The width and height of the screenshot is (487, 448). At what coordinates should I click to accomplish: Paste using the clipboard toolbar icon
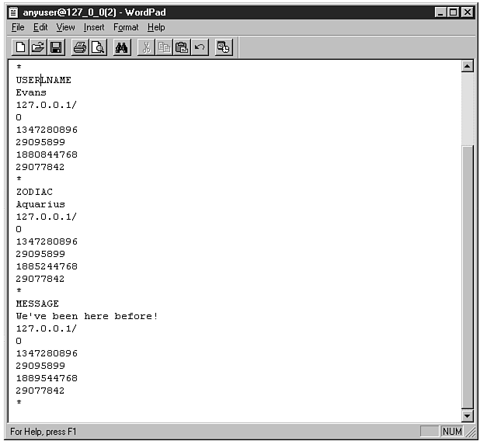[x=182, y=48]
